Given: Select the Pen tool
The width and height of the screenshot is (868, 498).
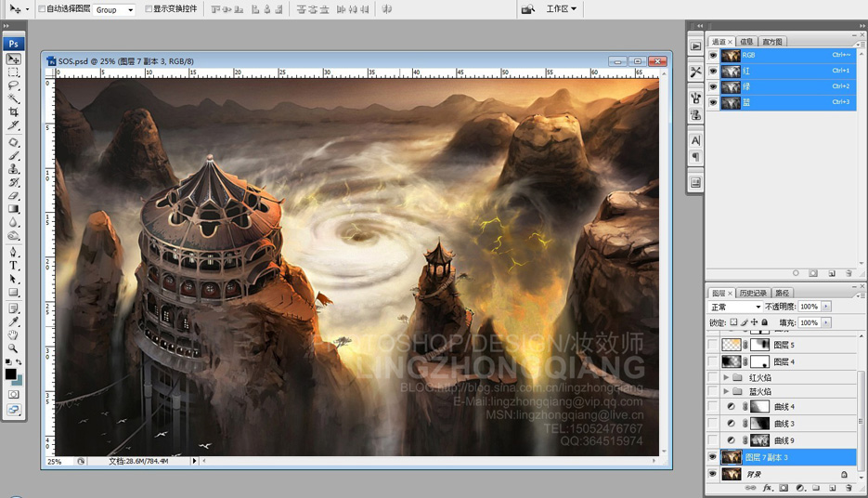Looking at the screenshot, I should [13, 252].
